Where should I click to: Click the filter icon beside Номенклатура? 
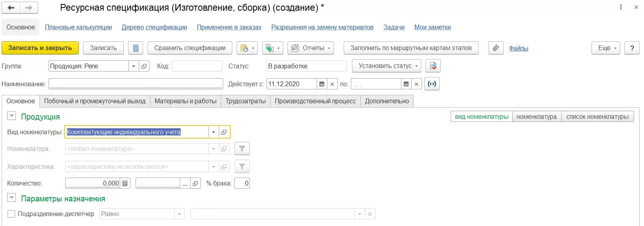click(242, 149)
